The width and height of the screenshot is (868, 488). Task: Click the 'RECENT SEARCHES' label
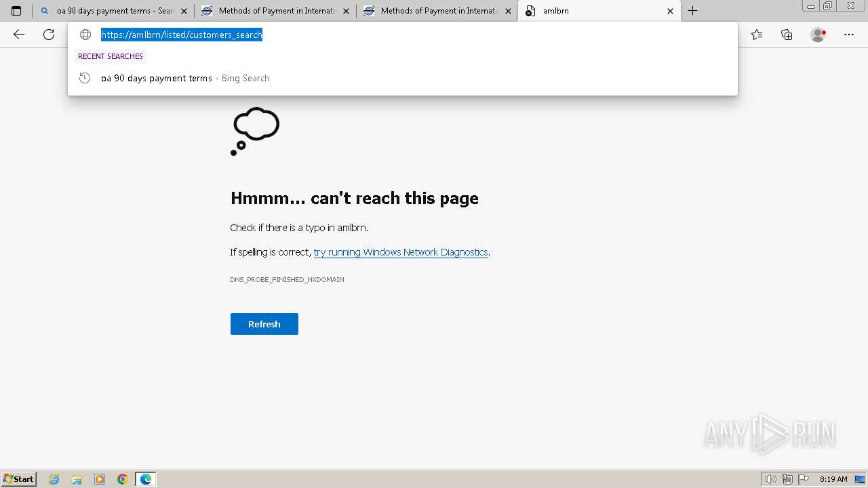click(x=111, y=56)
